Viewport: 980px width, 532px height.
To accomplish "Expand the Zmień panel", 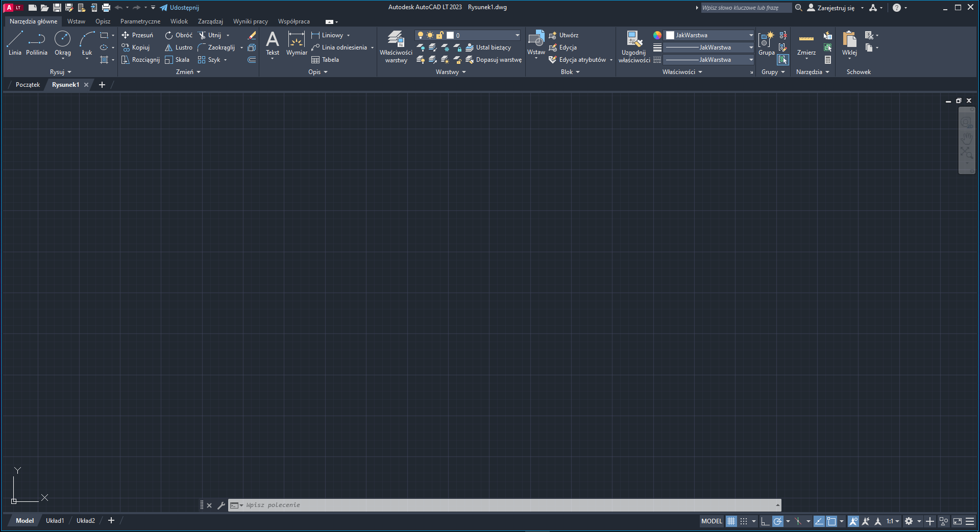I will point(188,72).
